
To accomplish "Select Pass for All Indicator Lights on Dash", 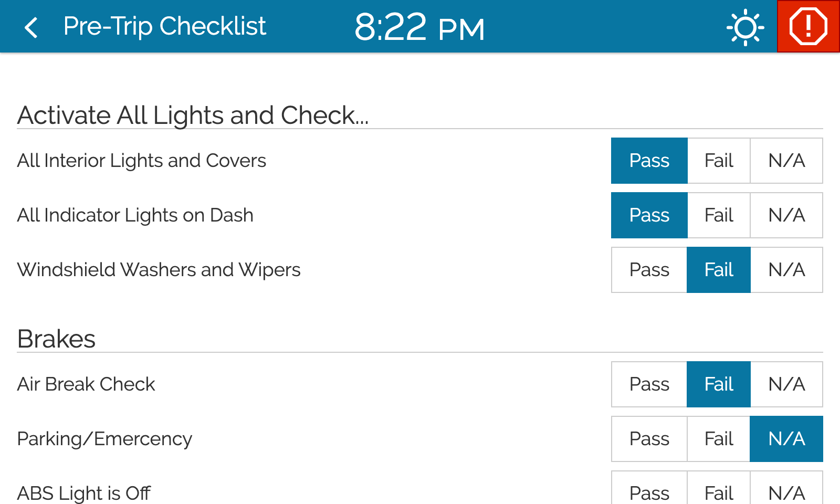I will 649,215.
